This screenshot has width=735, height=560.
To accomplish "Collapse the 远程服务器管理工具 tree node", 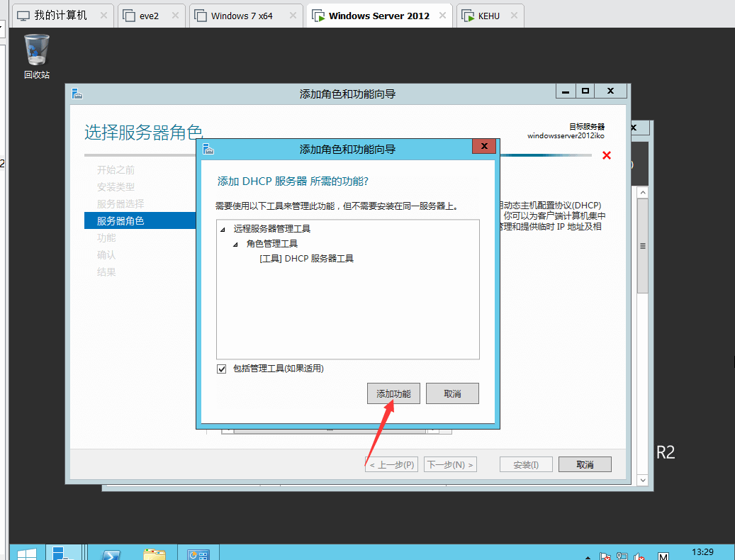I will coord(223,230).
